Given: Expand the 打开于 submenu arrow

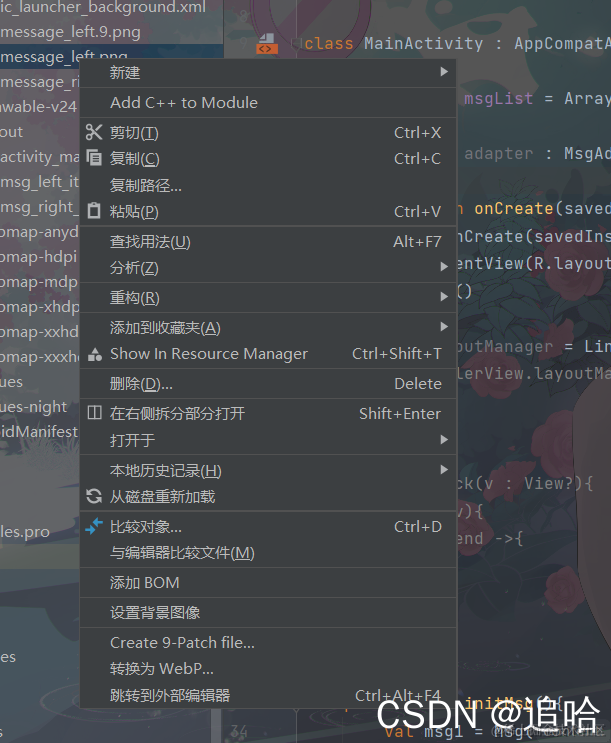Looking at the screenshot, I should click(x=444, y=440).
